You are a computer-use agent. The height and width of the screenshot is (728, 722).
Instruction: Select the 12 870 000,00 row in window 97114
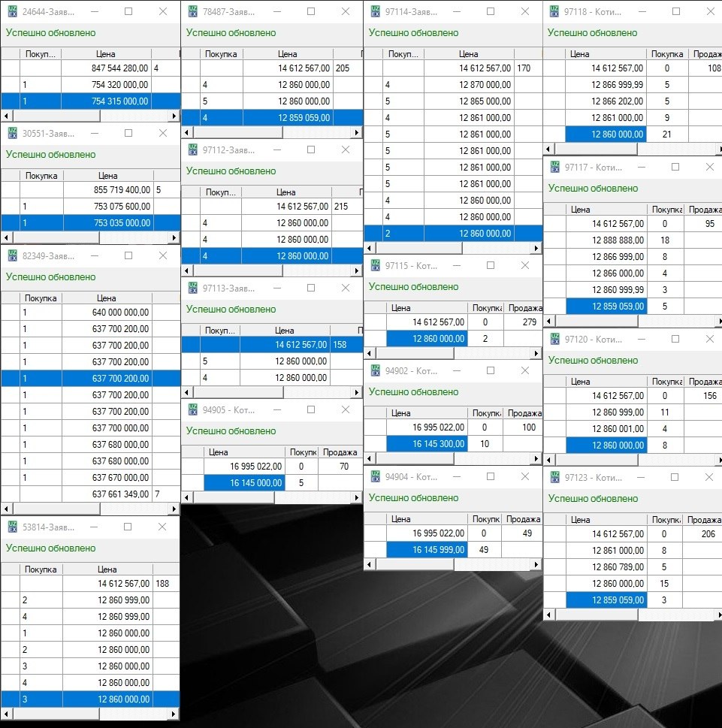click(x=468, y=85)
